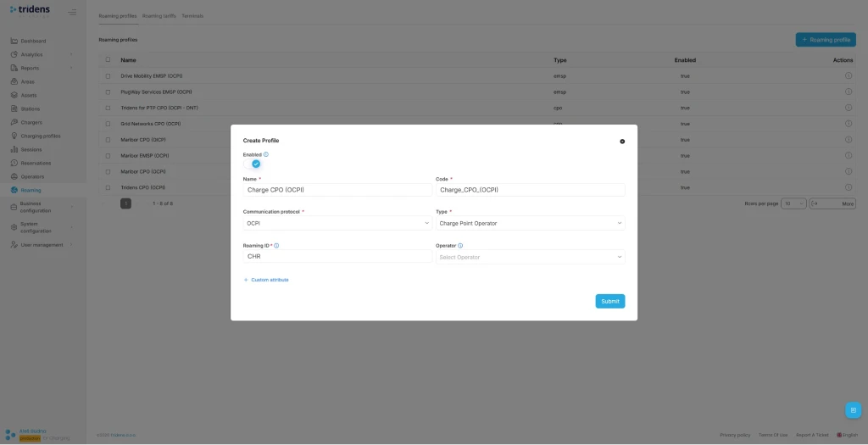Open the Communication protocol dropdown
Image resolution: width=868 pixels, height=445 pixels.
(x=337, y=224)
